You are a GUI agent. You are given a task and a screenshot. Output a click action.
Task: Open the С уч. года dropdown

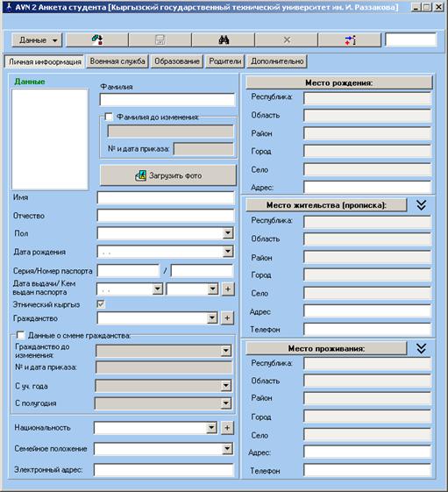tap(226, 386)
